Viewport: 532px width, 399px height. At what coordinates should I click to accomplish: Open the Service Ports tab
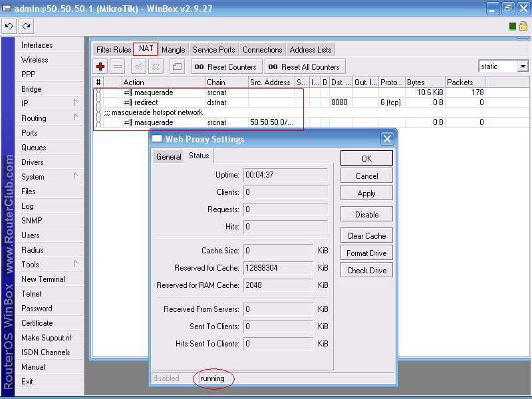[213, 49]
